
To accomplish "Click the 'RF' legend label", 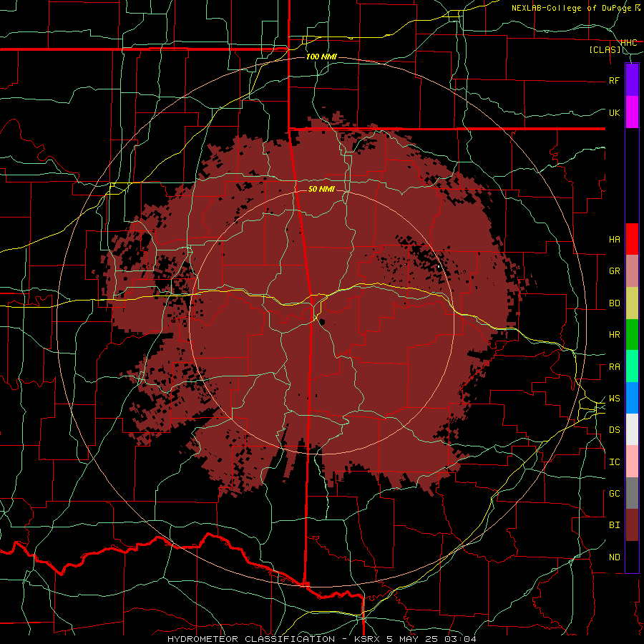I will 614,80.
